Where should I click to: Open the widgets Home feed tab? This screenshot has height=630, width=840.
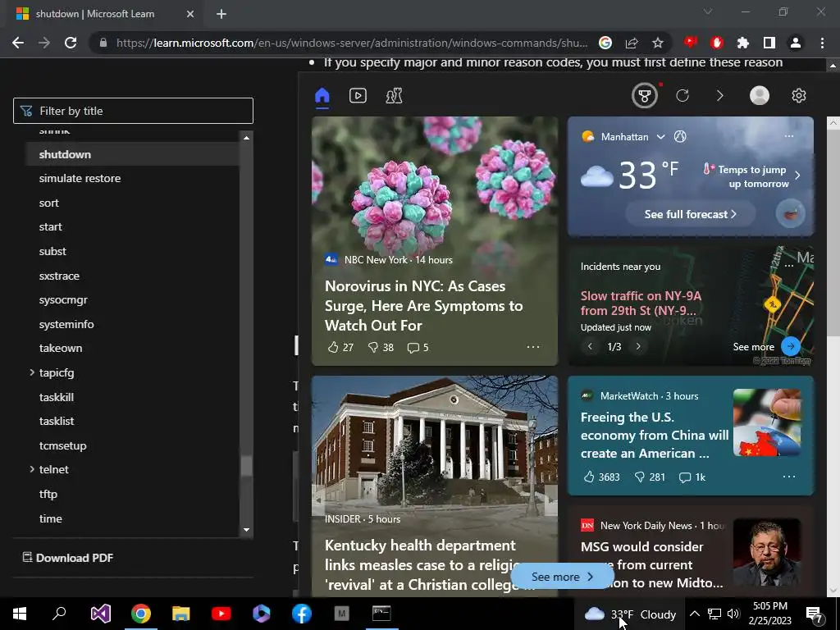[x=322, y=96]
